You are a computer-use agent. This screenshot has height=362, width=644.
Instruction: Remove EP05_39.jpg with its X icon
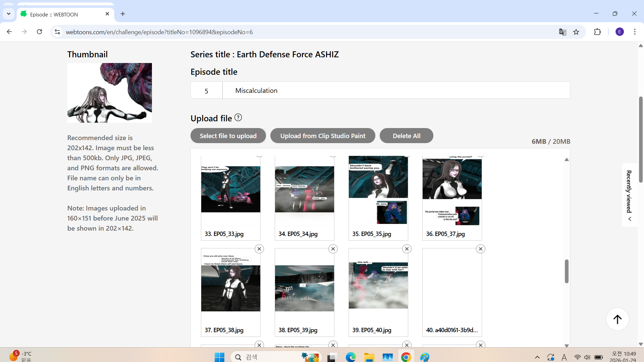click(x=333, y=249)
